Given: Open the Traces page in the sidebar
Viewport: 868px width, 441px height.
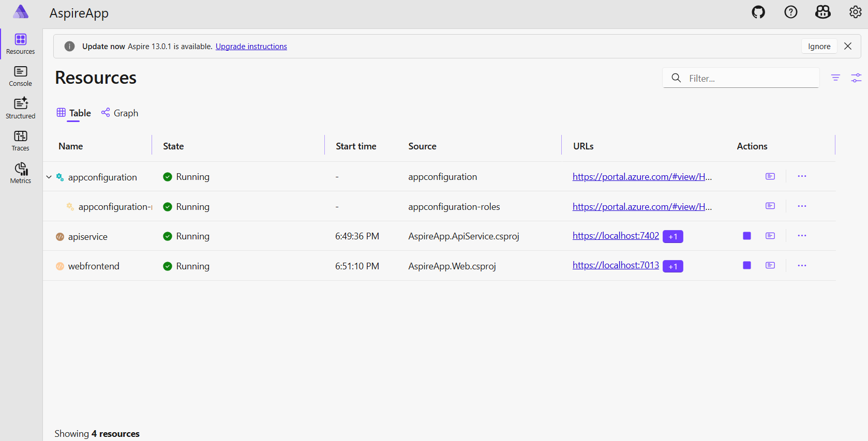Looking at the screenshot, I should coord(21,141).
